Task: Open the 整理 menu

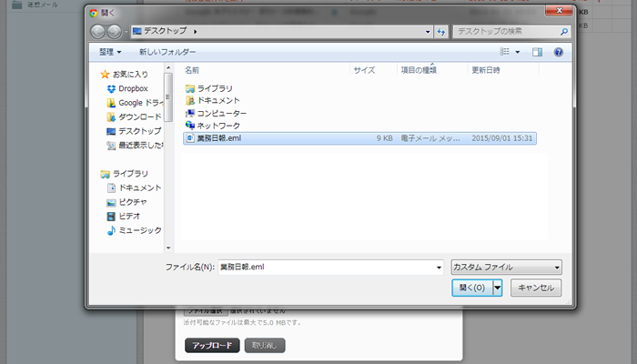Action: click(x=110, y=52)
